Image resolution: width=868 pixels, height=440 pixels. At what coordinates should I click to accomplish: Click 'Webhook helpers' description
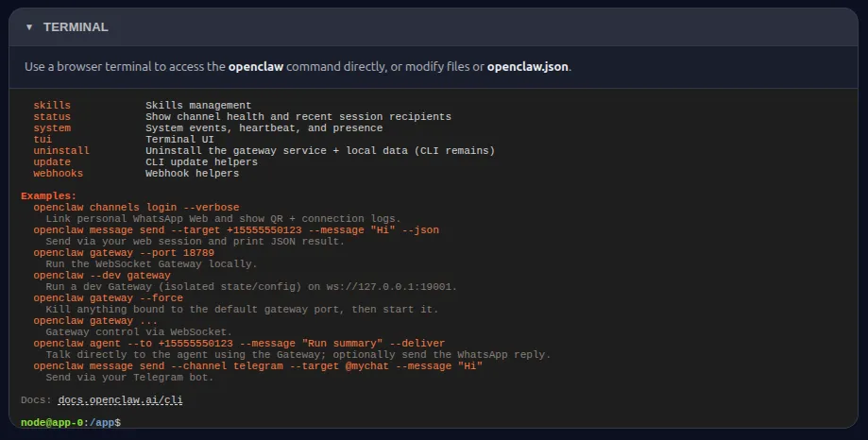tap(192, 173)
